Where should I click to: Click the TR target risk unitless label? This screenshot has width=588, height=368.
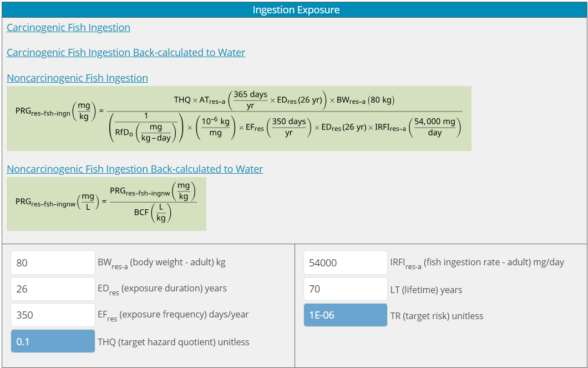click(437, 316)
